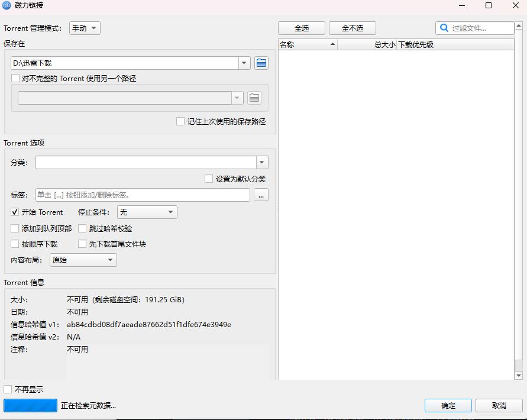Check the 不再显示 checkbox
527x420 pixels.
tap(8, 389)
